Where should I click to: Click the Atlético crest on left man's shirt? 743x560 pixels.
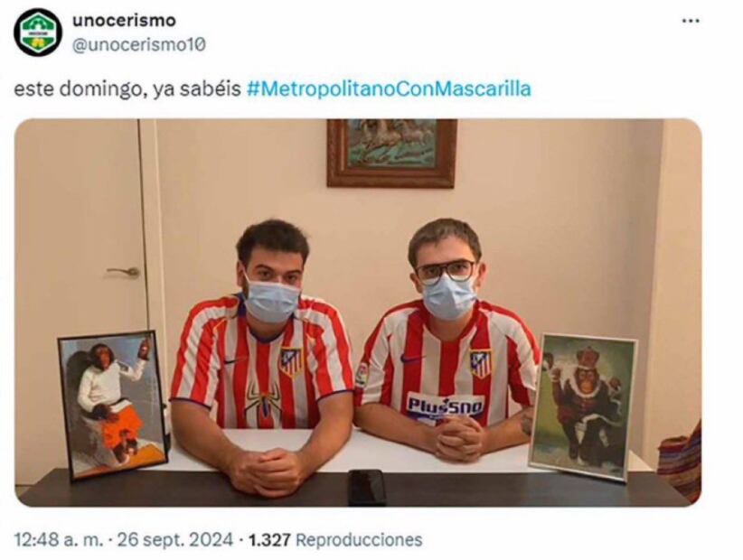click(291, 361)
